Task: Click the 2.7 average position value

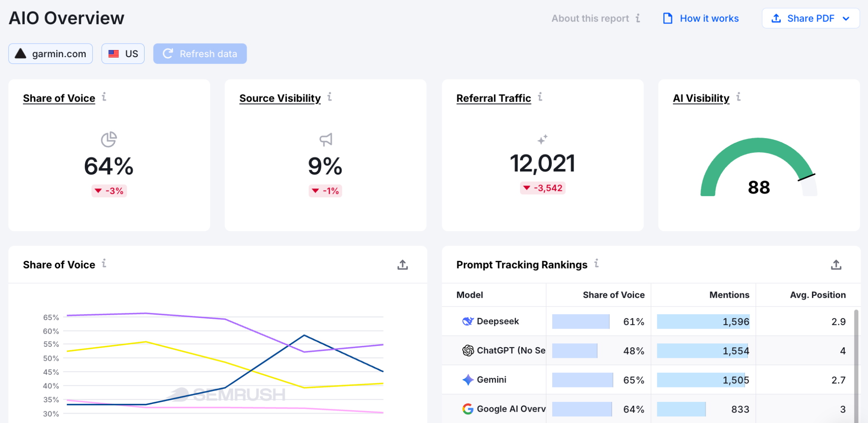Action: coord(838,380)
